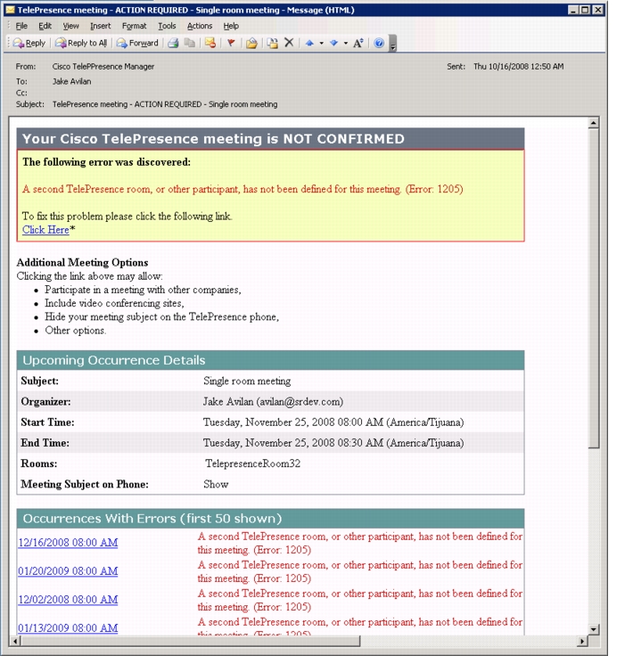Click the Reply toolbar button
The height and width of the screenshot is (672, 625).
coord(29,43)
